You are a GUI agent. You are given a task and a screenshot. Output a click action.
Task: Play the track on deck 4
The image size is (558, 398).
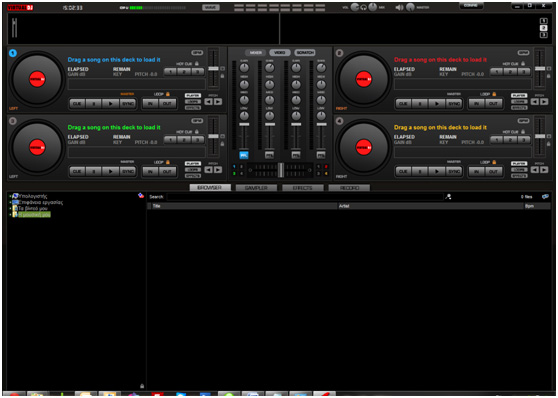pyautogui.click(x=437, y=172)
